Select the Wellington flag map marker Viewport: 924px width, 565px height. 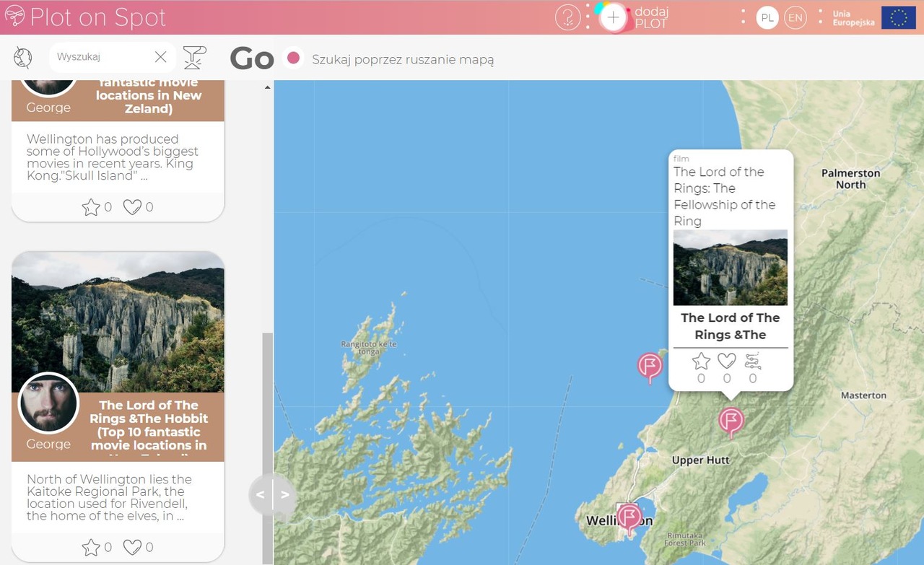point(629,516)
